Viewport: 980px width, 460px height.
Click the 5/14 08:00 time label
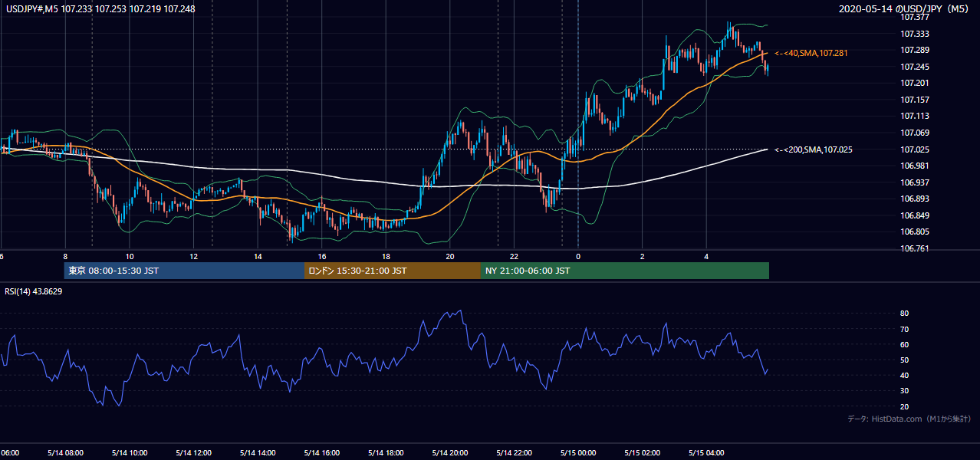coord(65,452)
